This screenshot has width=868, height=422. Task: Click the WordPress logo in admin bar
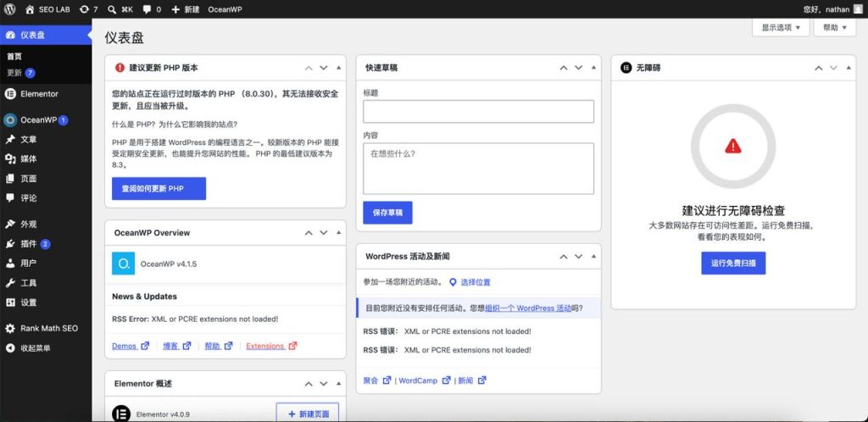(x=10, y=9)
